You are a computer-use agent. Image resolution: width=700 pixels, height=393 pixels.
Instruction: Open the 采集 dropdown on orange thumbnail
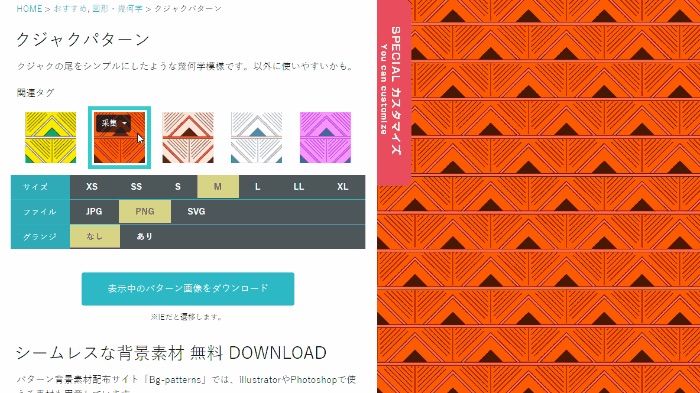point(113,123)
